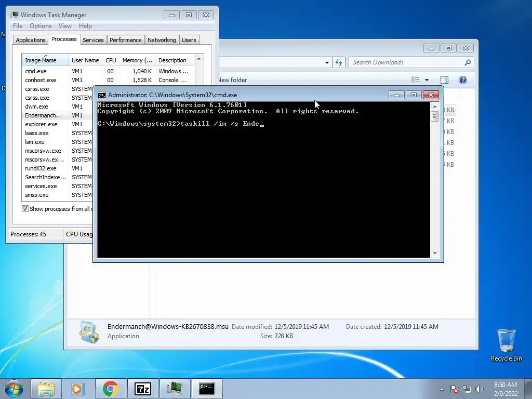Open Task Manager View menu
The image size is (532, 399).
click(65, 26)
